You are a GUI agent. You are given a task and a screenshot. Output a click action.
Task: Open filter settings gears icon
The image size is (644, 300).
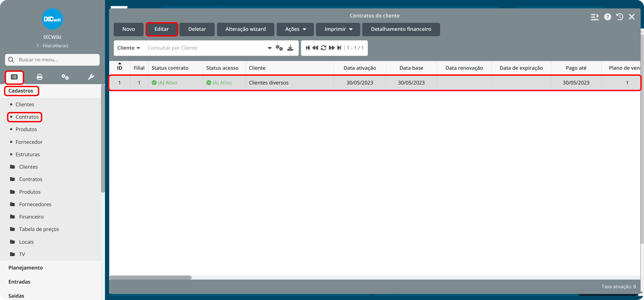(x=279, y=48)
